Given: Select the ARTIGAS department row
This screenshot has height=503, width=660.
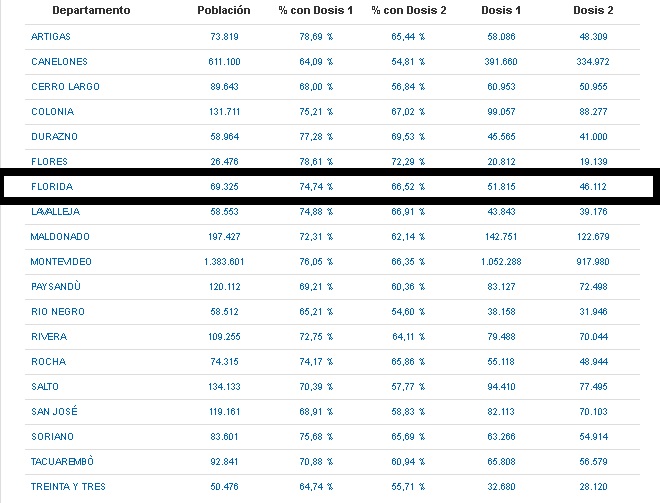Looking at the screenshot, I should 52,37.
